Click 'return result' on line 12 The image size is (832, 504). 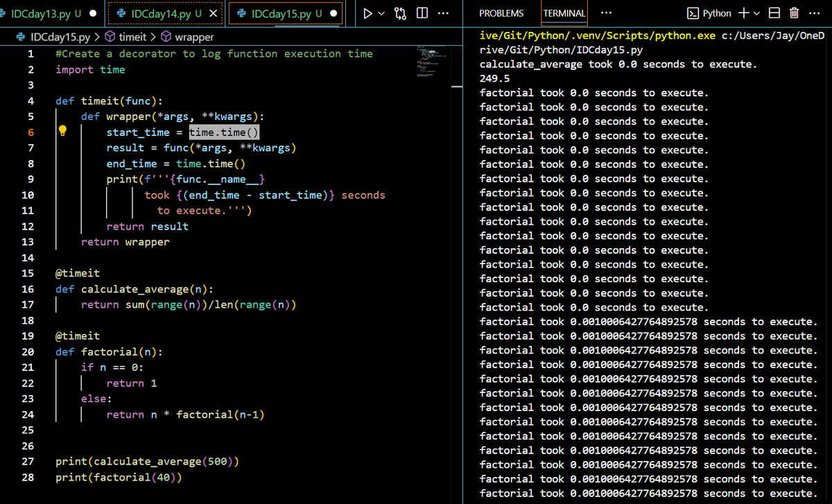pos(147,227)
